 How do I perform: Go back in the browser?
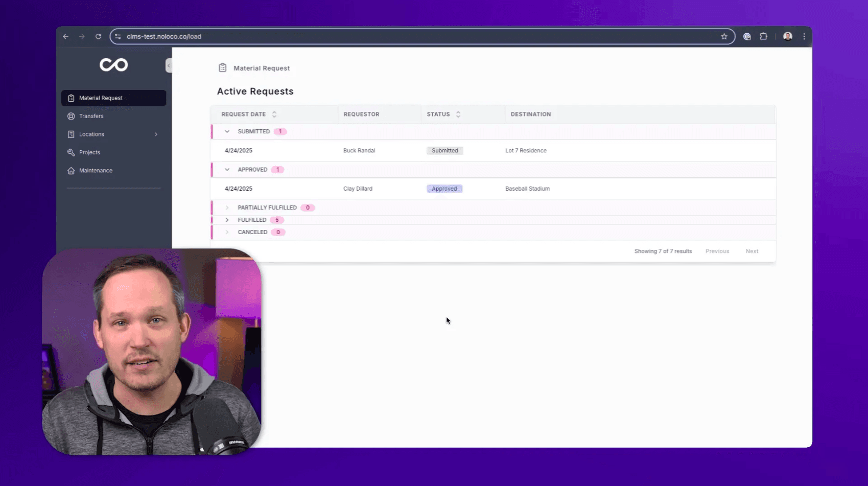click(65, 36)
